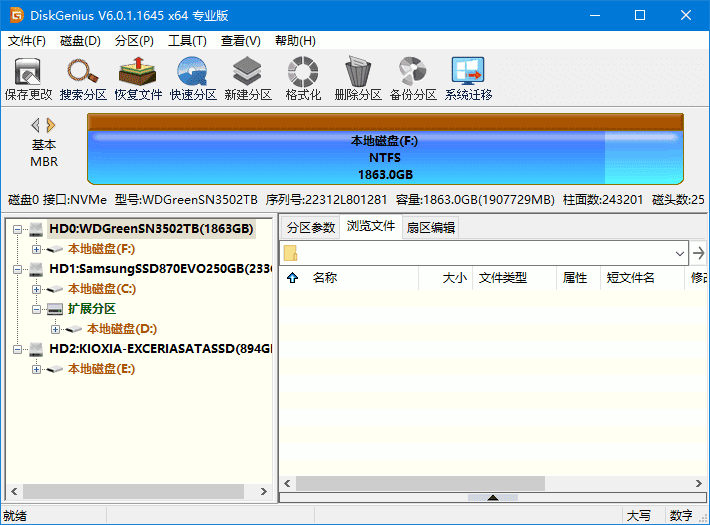Select the 扩展分区 tree entry
The height and width of the screenshot is (525, 710).
point(92,309)
